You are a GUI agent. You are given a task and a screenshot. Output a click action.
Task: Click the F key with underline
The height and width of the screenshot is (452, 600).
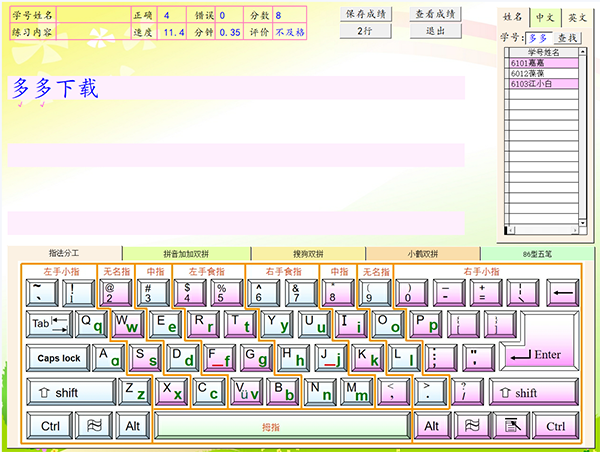tap(219, 358)
